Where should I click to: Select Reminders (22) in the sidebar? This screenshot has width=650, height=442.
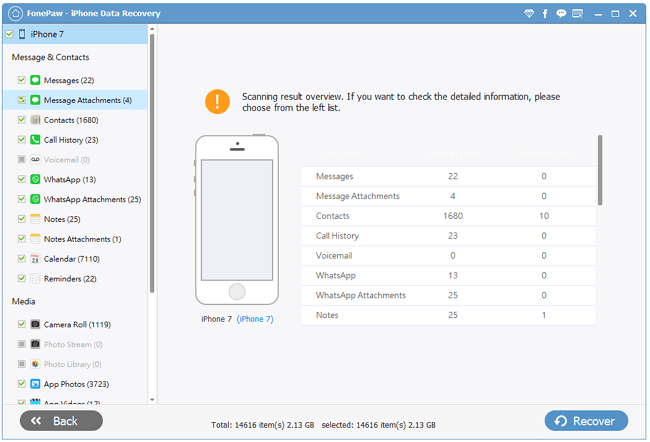click(70, 279)
